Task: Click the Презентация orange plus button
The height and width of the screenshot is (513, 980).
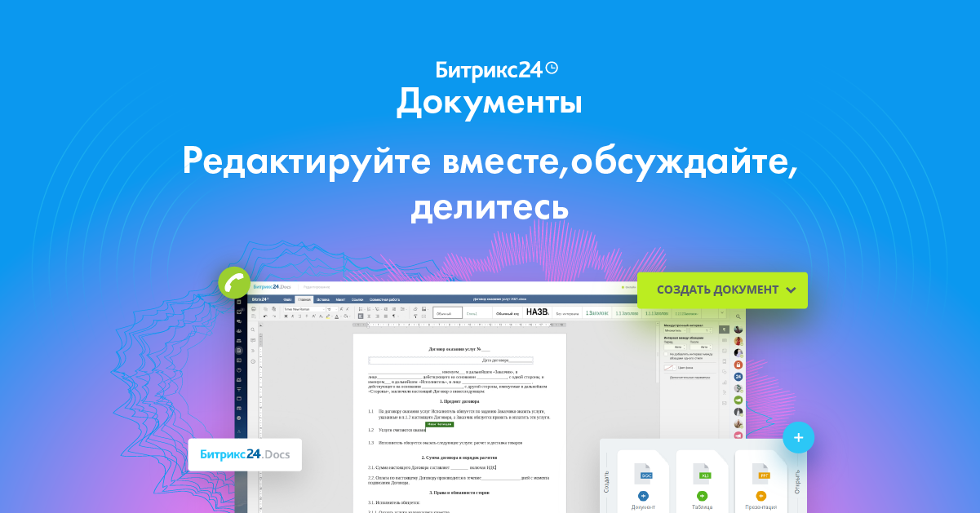Action: pyautogui.click(x=761, y=496)
